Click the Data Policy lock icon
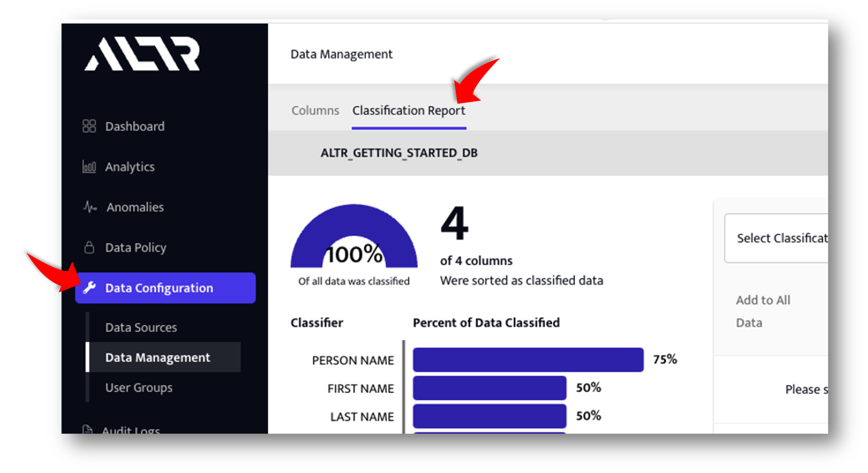868x473 pixels. tap(89, 248)
